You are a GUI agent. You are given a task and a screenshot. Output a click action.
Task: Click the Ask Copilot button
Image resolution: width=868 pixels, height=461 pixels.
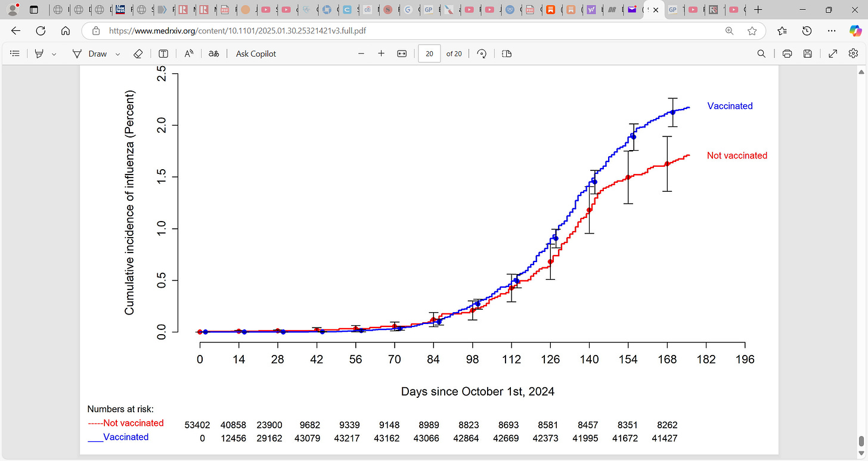tap(256, 54)
